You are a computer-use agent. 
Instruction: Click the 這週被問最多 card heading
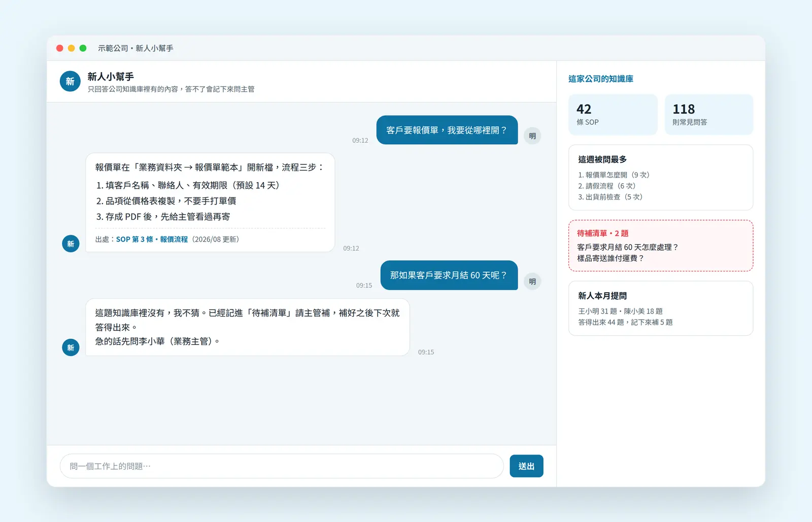(602, 159)
